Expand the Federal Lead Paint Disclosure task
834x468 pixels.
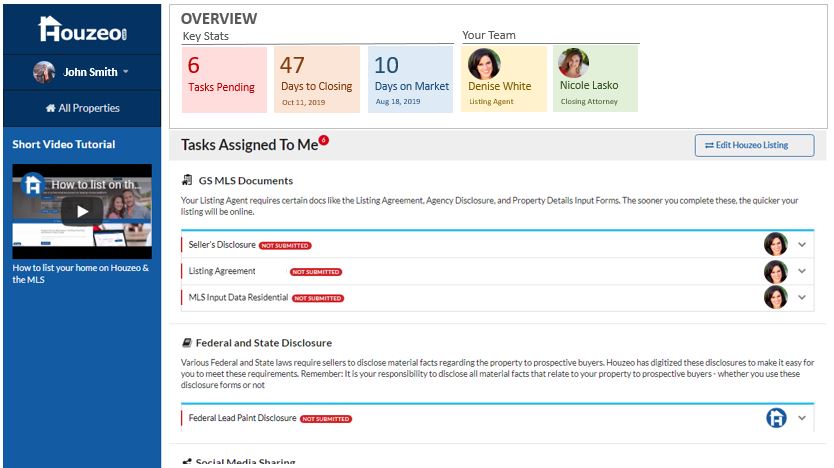[802, 418]
